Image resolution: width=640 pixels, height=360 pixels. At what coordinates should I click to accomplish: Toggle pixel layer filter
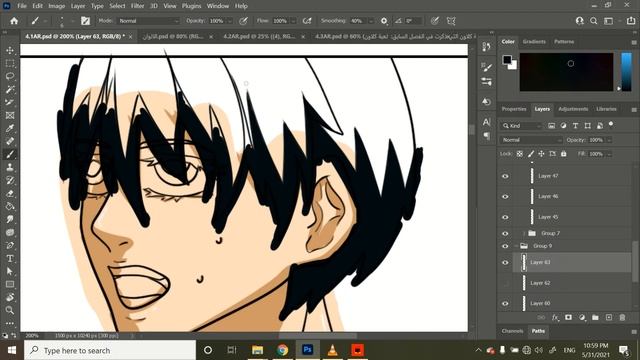[551, 126]
